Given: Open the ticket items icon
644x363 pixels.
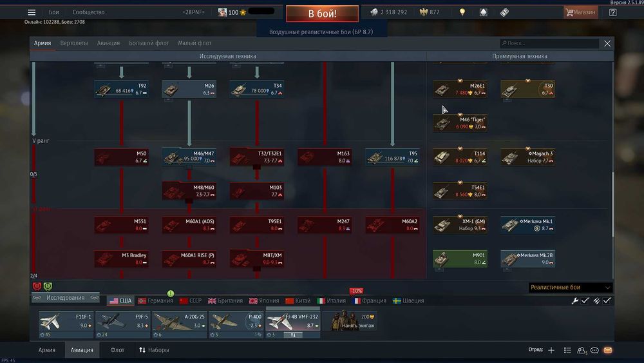Looking at the screenshot, I should click(x=505, y=12).
